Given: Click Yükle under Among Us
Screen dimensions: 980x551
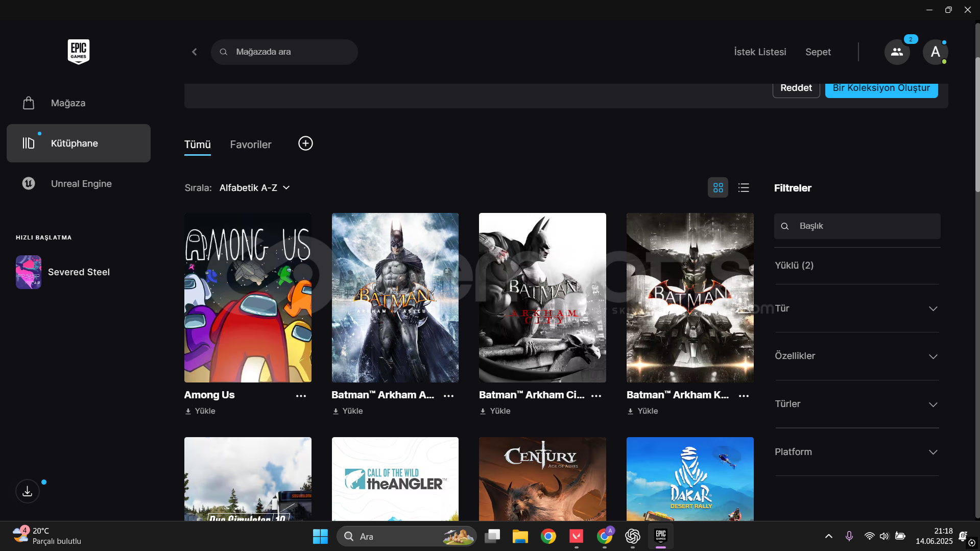Looking at the screenshot, I should point(200,411).
